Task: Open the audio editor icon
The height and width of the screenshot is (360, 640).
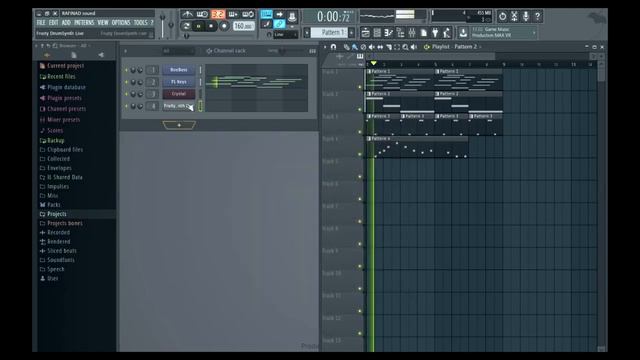Action: tap(514, 16)
